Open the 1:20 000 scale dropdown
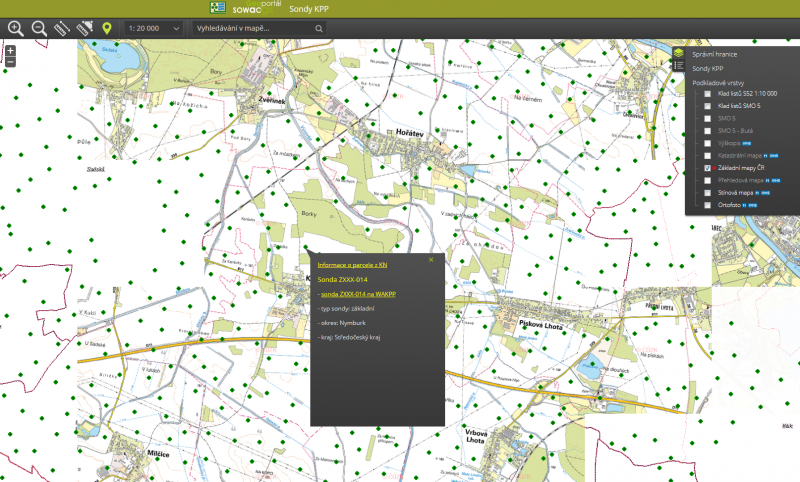The width and height of the screenshot is (800, 482). click(154, 29)
